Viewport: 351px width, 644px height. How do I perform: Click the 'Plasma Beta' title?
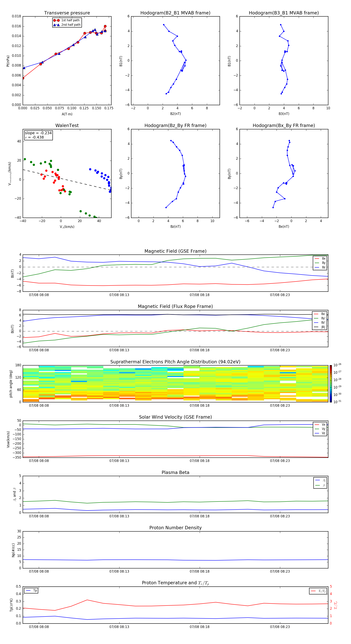point(175,472)
